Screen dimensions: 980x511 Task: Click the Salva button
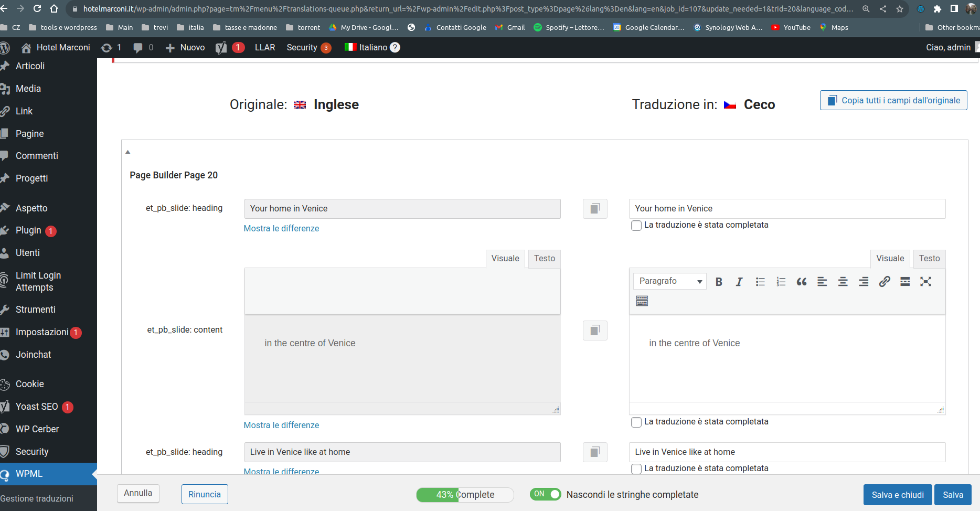coord(953,495)
